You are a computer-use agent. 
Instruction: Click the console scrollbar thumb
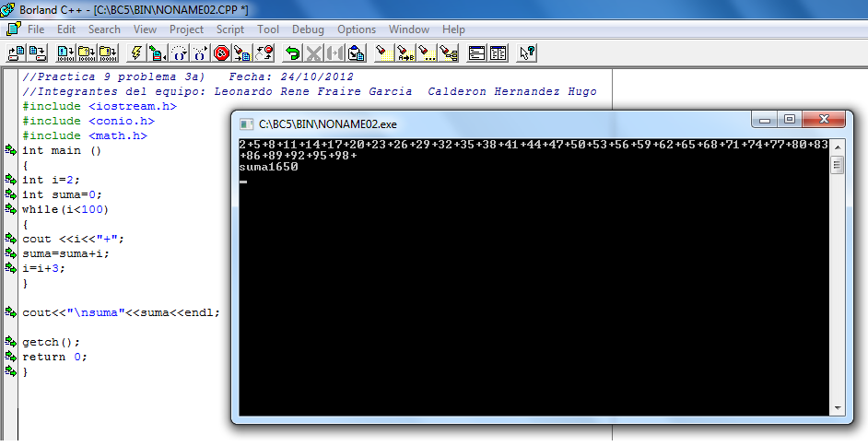(x=837, y=164)
